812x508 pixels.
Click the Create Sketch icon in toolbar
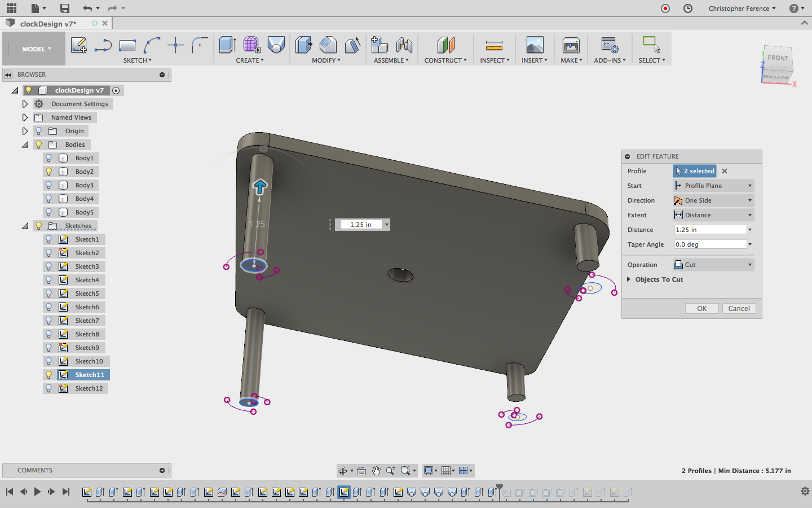coord(78,45)
